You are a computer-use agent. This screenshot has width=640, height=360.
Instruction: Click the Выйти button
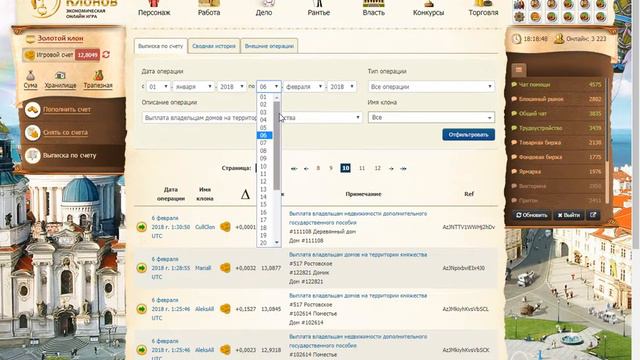569,215
